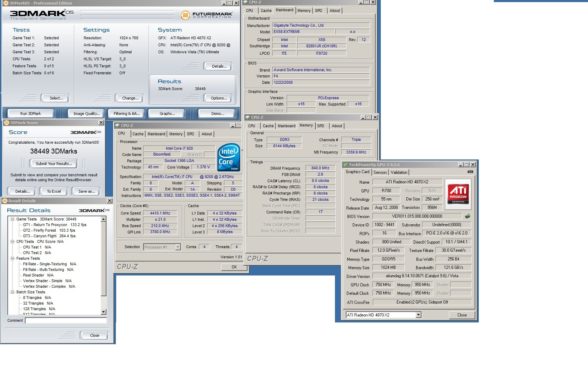The image size is (588, 368).
Task: Click the To Excel button
Action: (x=54, y=191)
